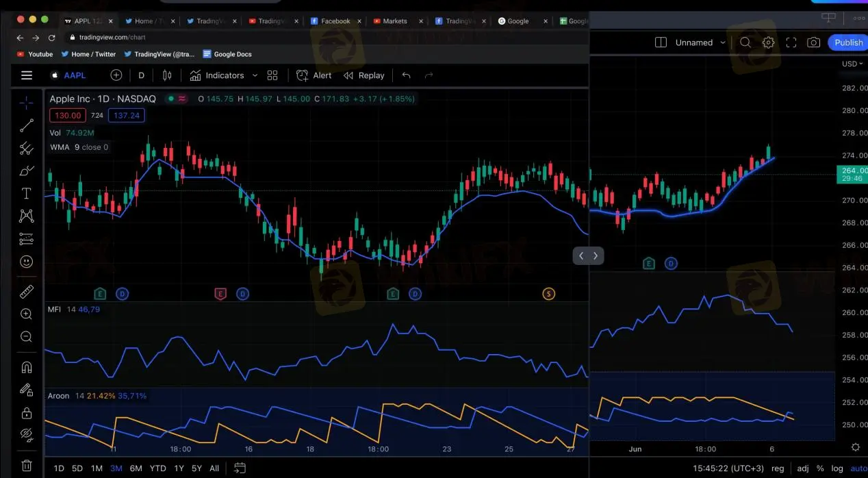This screenshot has width=868, height=478.
Task: Select the 3M timeframe range
Action: click(x=116, y=468)
